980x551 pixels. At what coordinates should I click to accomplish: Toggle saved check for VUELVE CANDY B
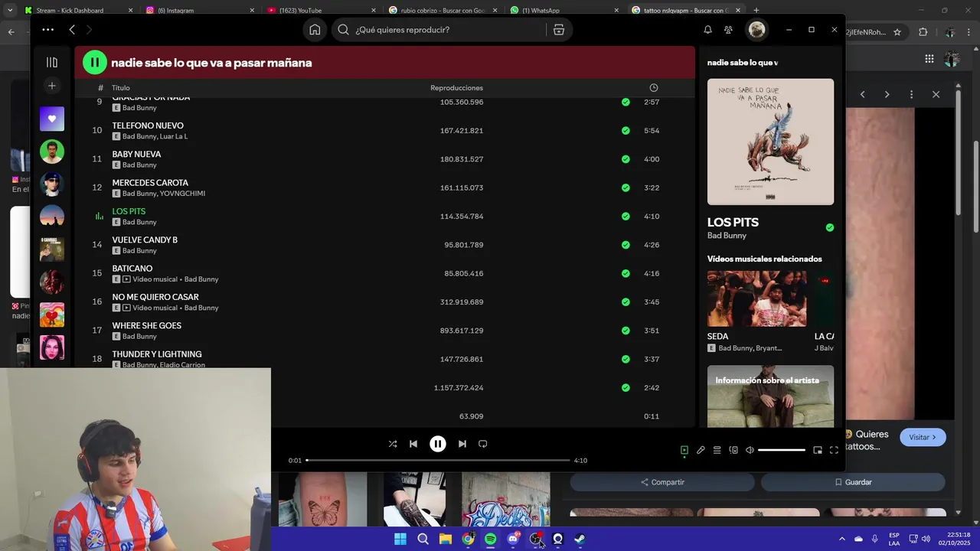click(626, 245)
